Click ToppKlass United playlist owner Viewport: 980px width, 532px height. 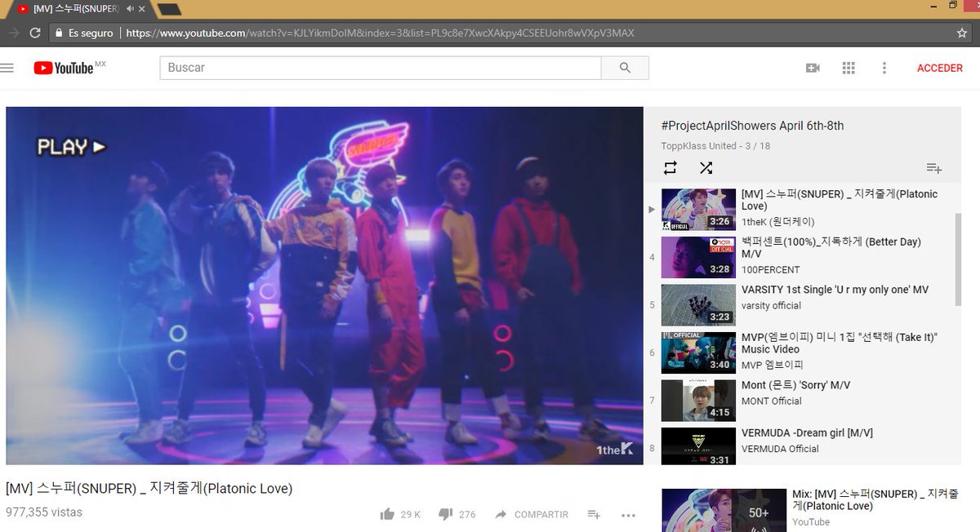pos(699,146)
